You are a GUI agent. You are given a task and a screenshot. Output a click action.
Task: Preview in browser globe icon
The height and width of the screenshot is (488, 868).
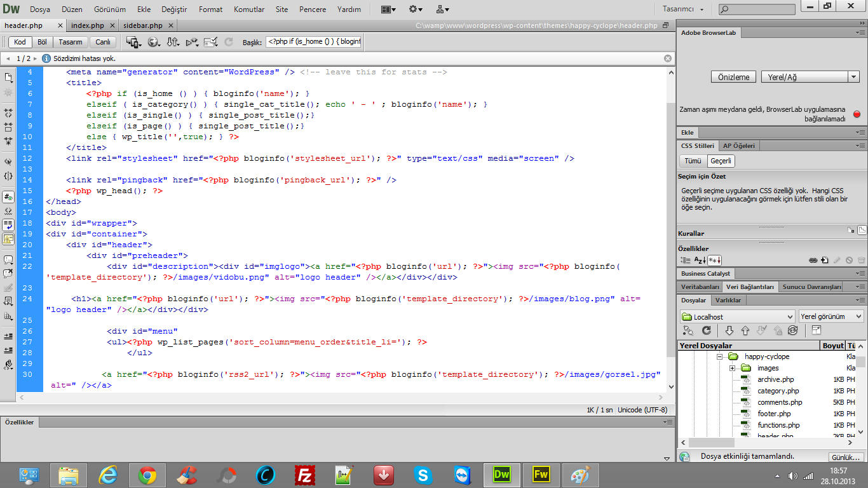tap(153, 42)
